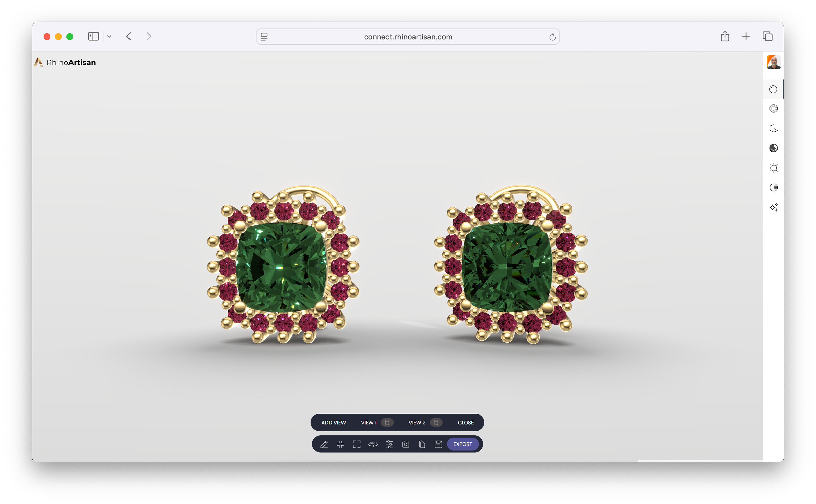The height and width of the screenshot is (504, 816).
Task: Show the tab overview
Action: (767, 36)
